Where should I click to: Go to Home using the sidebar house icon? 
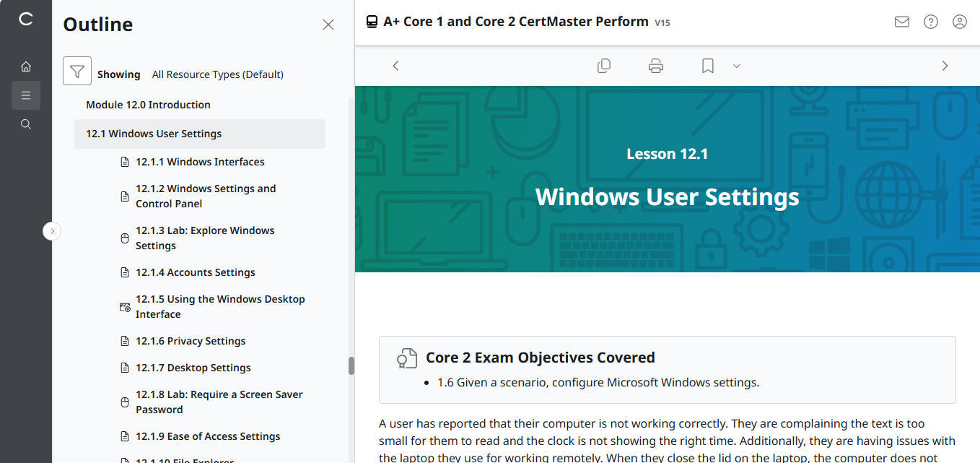click(x=26, y=66)
